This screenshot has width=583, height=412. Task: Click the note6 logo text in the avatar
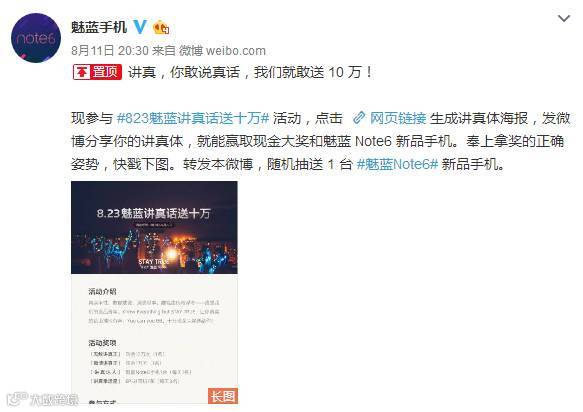tap(36, 38)
